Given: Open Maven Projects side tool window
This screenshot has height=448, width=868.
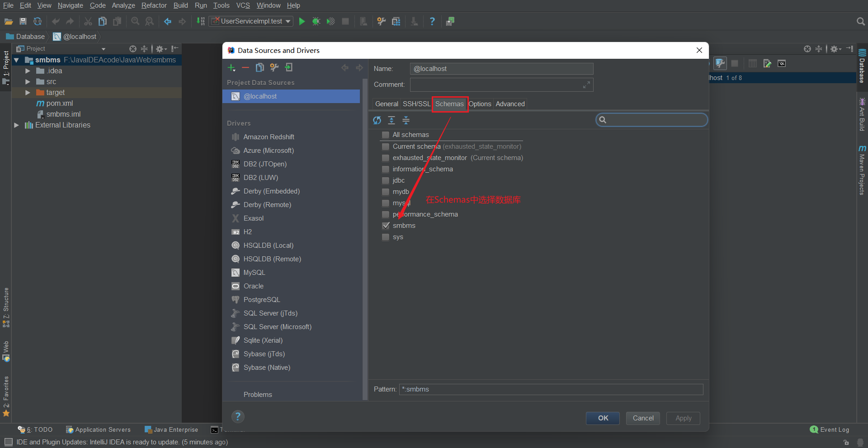Looking at the screenshot, I should (862, 170).
